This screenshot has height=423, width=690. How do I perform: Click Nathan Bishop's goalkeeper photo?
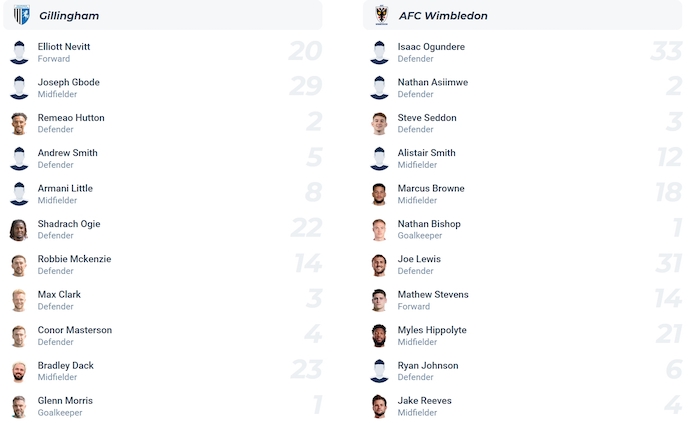coord(379,230)
